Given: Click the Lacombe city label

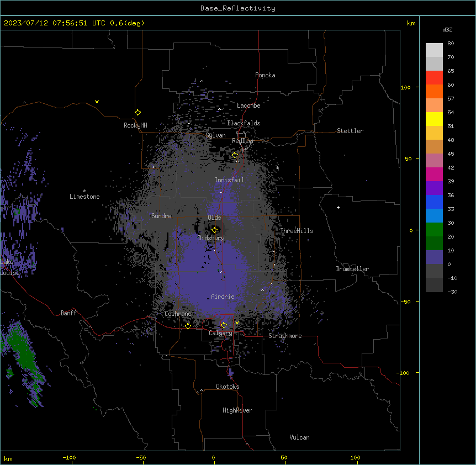Looking at the screenshot, I should coord(248,105).
